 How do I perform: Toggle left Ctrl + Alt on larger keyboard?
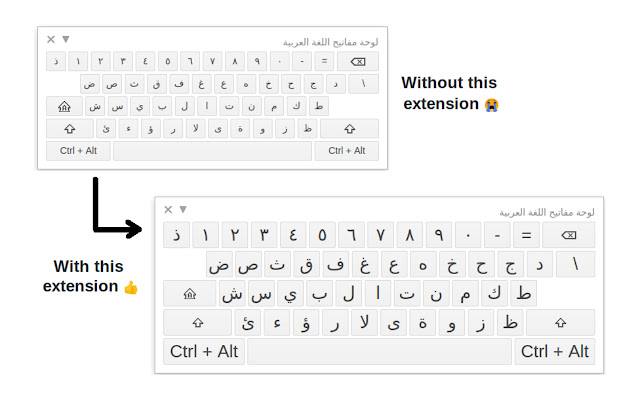tap(204, 352)
